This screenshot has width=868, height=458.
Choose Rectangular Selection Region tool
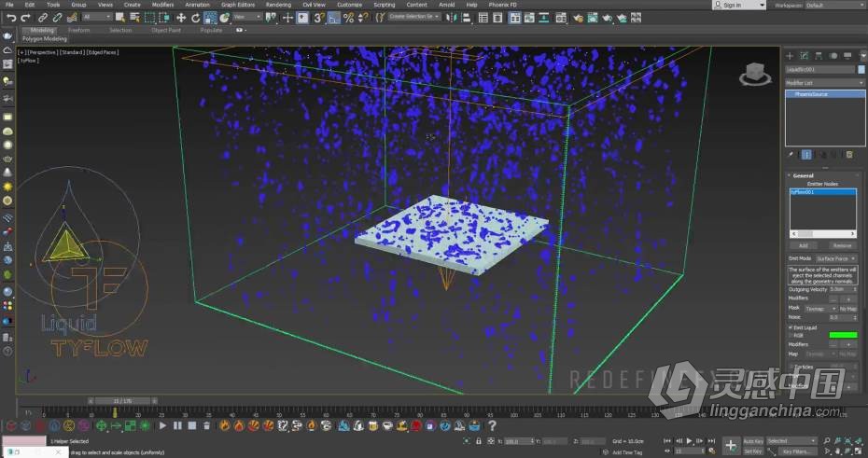click(149, 19)
